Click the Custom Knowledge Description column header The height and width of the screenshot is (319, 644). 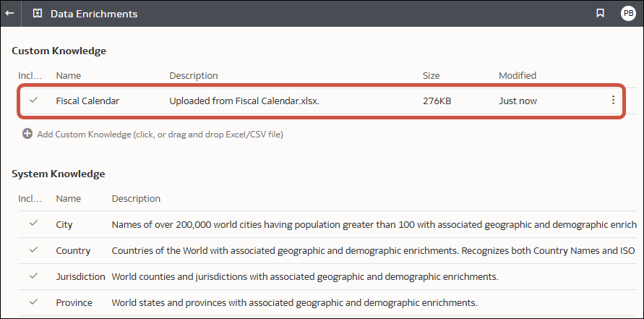(x=194, y=75)
